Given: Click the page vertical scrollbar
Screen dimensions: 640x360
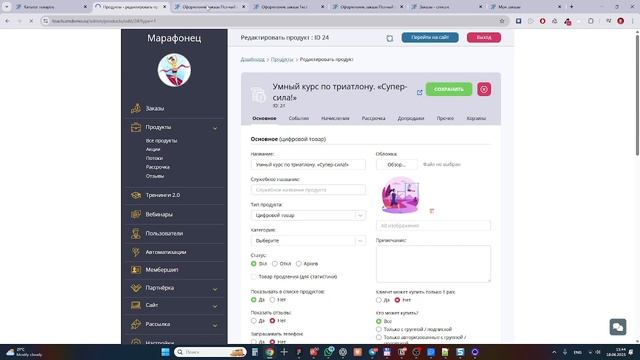Looking at the screenshot, I should tap(637, 94).
